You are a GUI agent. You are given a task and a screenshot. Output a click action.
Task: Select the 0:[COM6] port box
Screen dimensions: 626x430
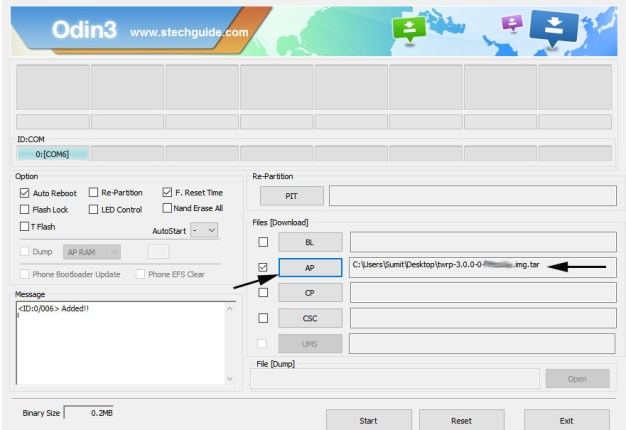tap(53, 154)
